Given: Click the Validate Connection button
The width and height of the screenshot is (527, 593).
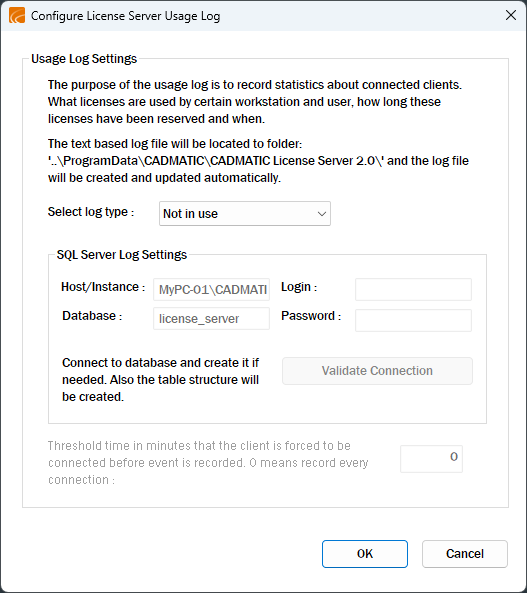Looking at the screenshot, I should coord(377,371).
